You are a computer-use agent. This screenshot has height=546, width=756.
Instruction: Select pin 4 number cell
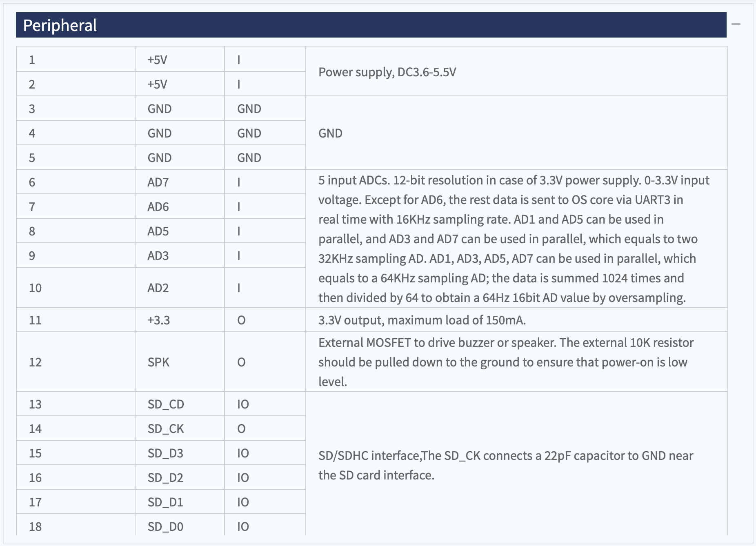click(x=76, y=133)
